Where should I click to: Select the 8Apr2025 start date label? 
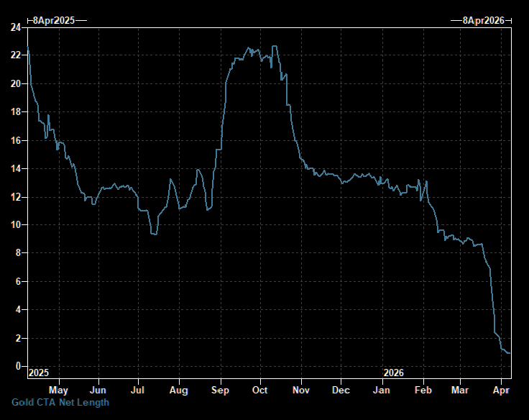(56, 21)
